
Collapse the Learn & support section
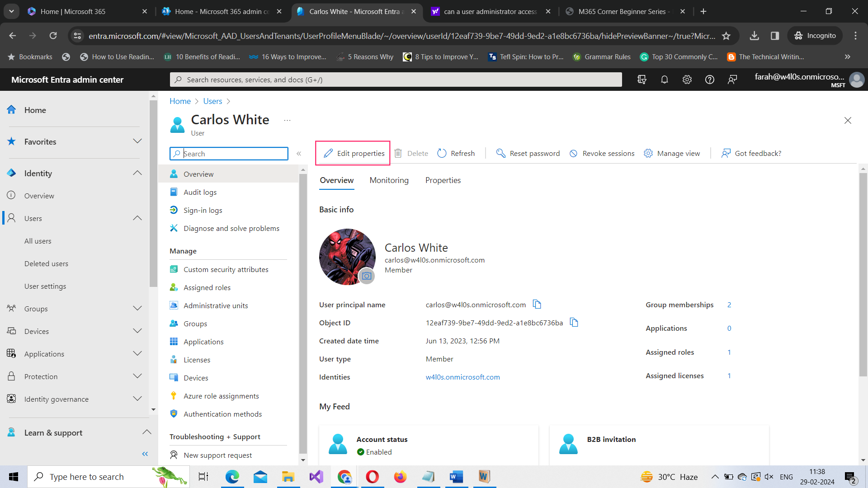(x=146, y=432)
